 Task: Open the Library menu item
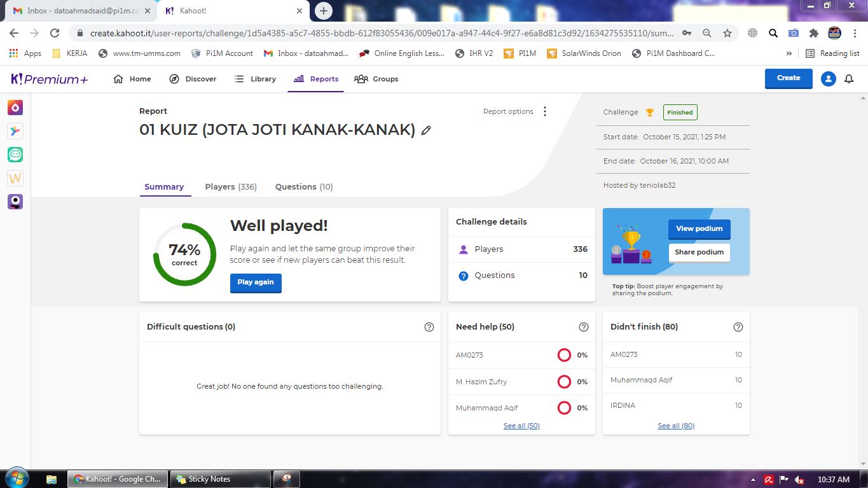(x=255, y=79)
